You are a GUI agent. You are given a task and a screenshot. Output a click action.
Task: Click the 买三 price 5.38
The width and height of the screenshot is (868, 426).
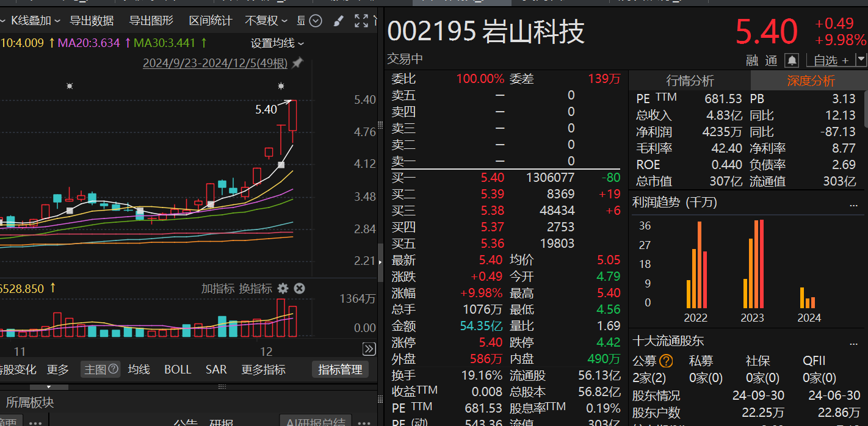[x=493, y=211]
